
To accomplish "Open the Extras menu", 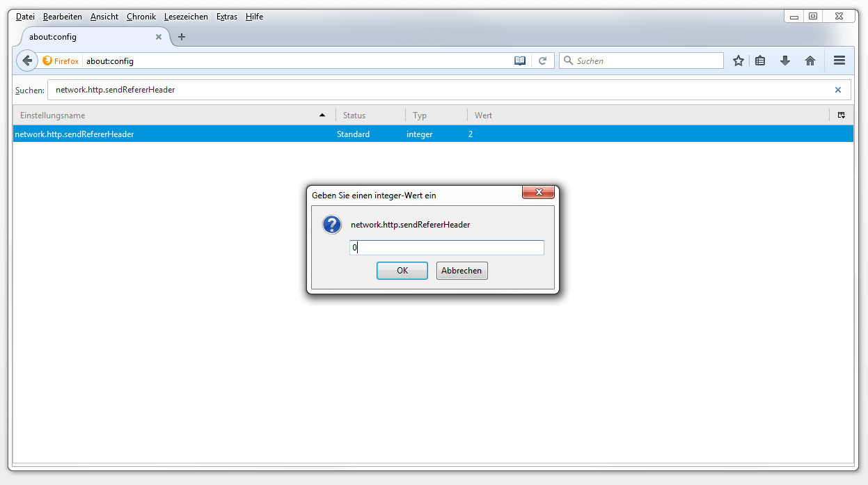I will [227, 17].
